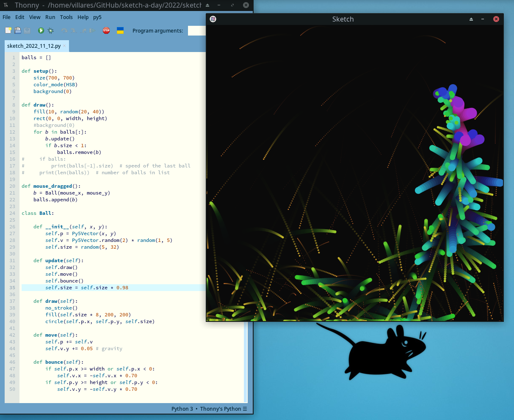The width and height of the screenshot is (514, 420).
Task: Start debugging with the bug icon
Action: click(51, 30)
